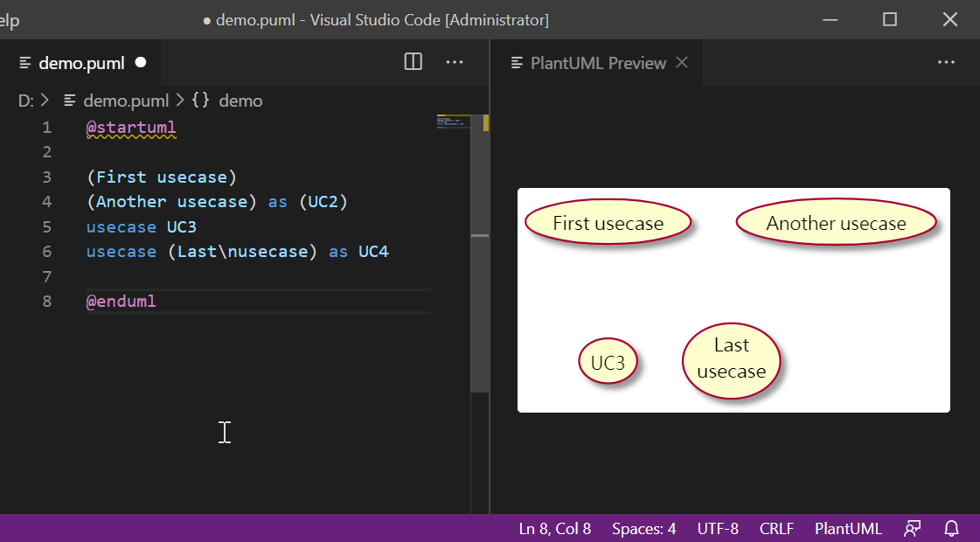Open Go to Line via Ln 8, Col 8
The image size is (980, 542).
point(555,529)
